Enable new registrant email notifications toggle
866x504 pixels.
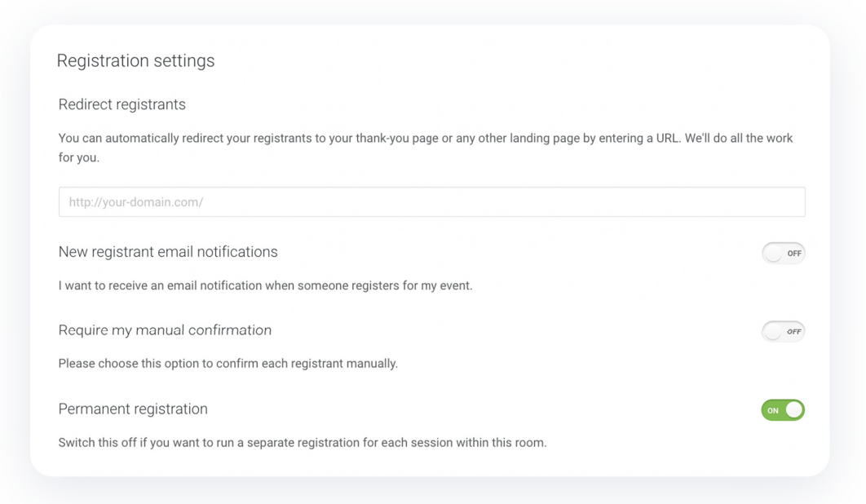click(x=783, y=253)
